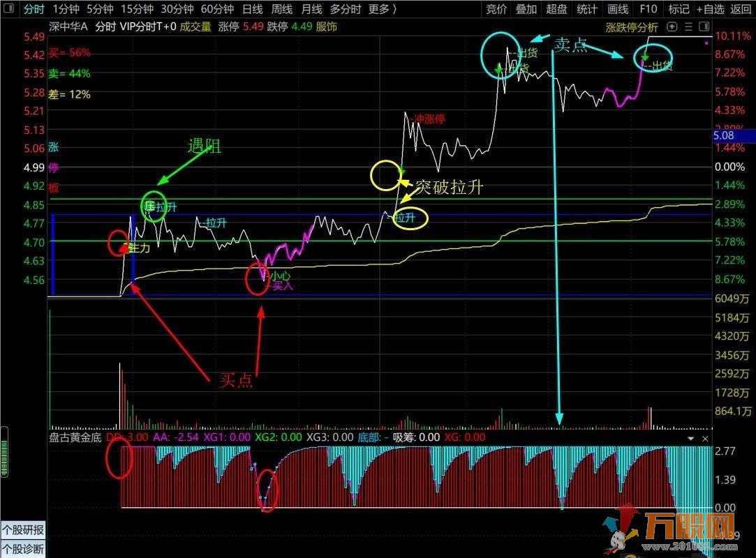This screenshot has height=558, width=756.
Task: Click the 盘古黄金底 indicator name
Action: point(75,437)
